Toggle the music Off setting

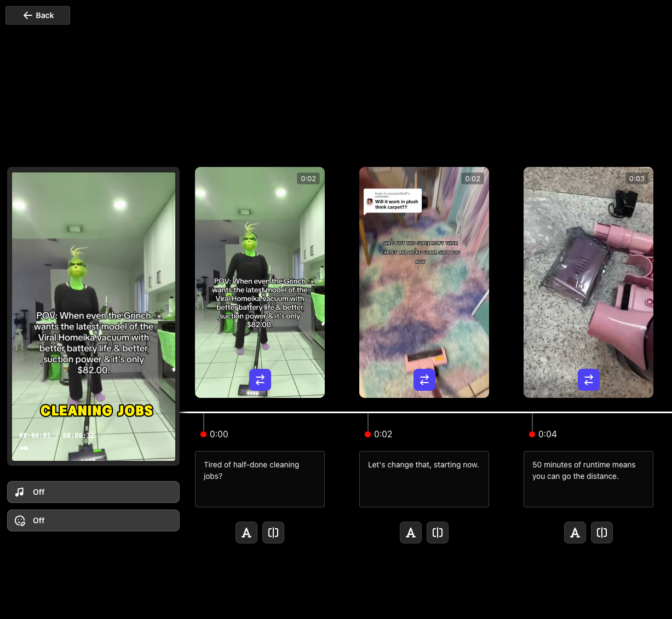point(93,492)
